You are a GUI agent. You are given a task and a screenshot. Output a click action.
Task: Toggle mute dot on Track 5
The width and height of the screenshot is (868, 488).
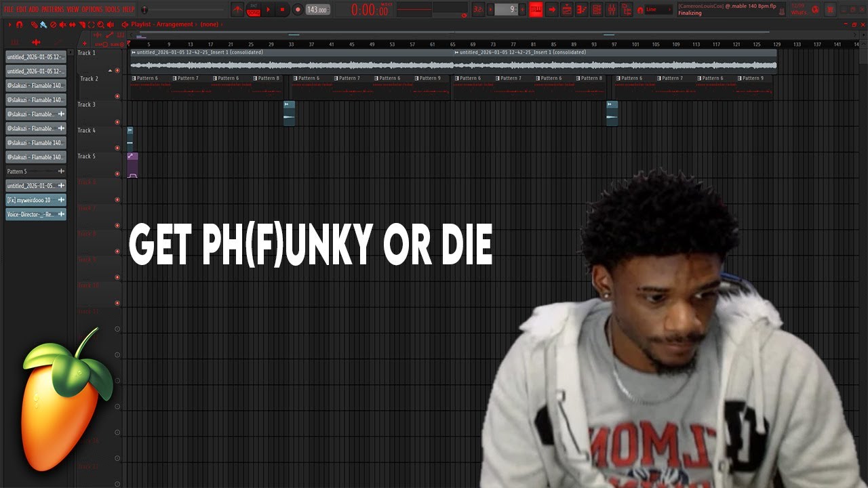click(x=117, y=174)
